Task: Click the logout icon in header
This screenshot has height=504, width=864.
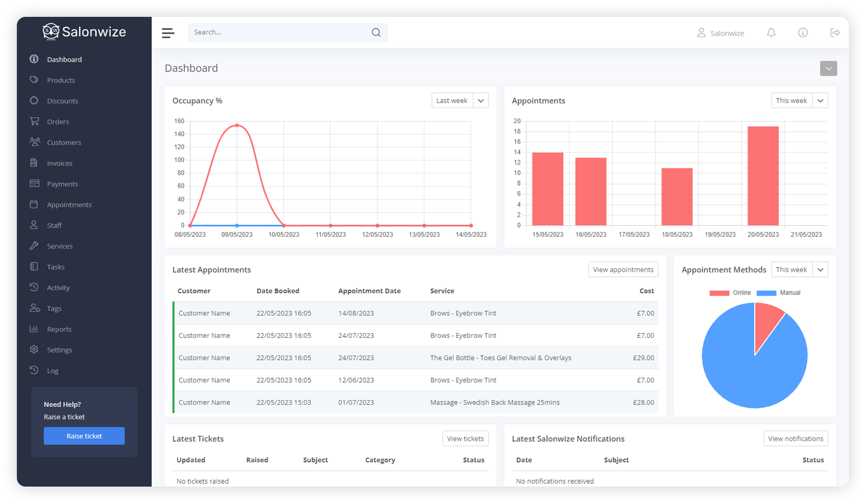Action: (x=835, y=33)
